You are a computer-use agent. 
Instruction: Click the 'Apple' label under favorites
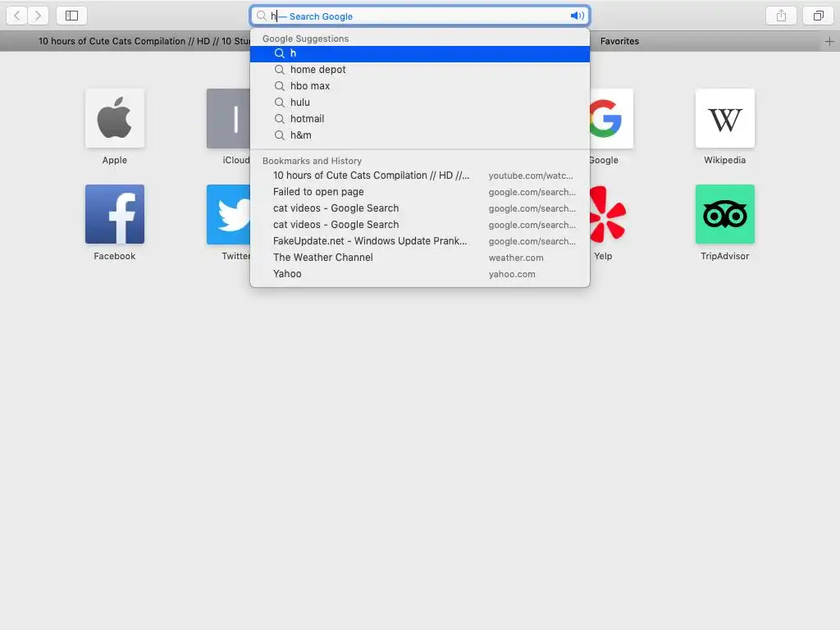point(115,160)
